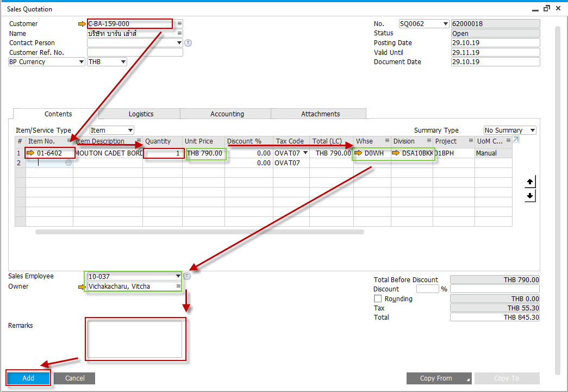
Task: Focus the Remarks text box
Action: 135,339
